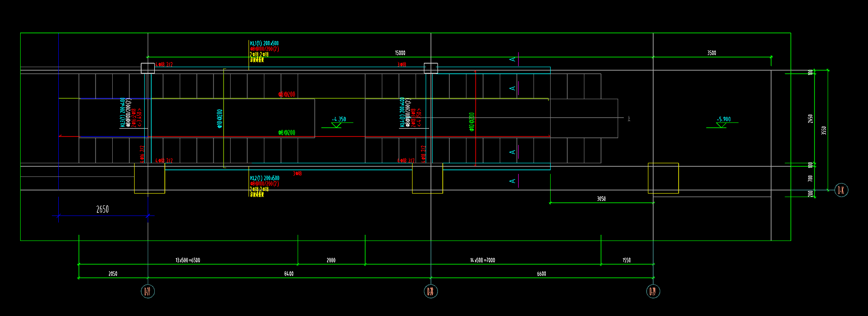868x316 pixels.
Task: Click the 700 vertical dimension text
Action: [810, 179]
